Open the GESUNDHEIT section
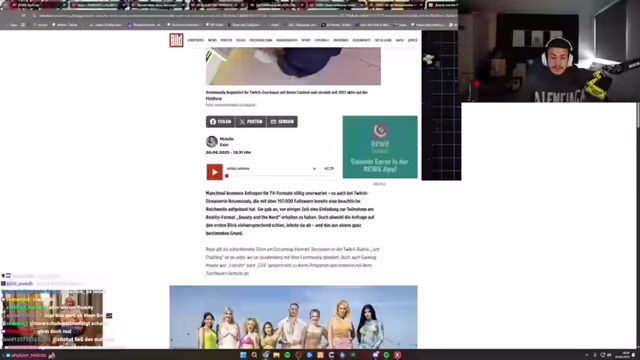Screen dimensions: 640x360 click(x=361, y=40)
